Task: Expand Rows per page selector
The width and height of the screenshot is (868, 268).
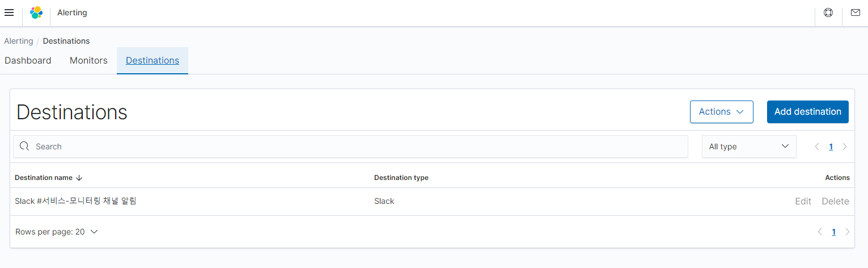Action: coord(57,232)
